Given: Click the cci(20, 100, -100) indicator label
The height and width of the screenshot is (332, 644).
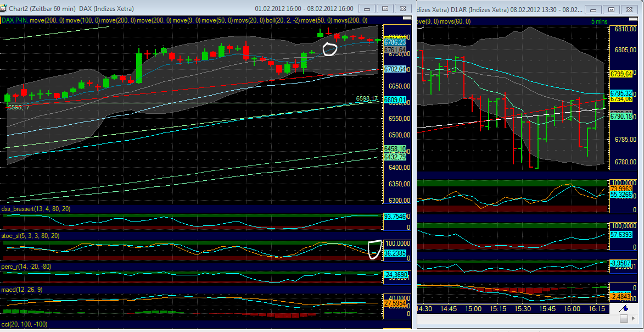Looking at the screenshot, I should (23, 325).
